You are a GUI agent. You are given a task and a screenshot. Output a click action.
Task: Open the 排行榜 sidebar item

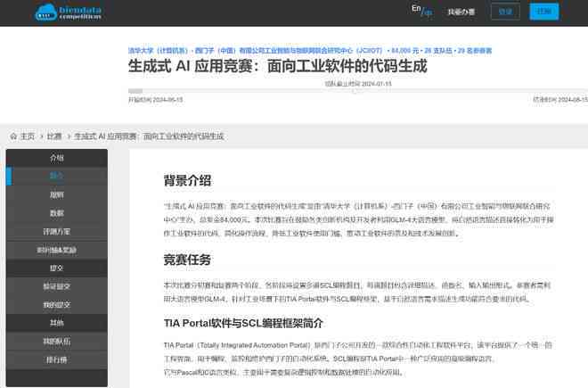point(57,359)
